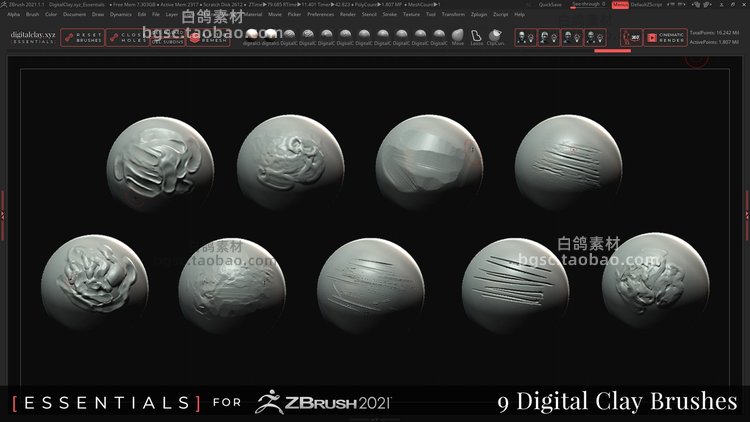
Task: Adjust the See-through slider
Action: pos(588,5)
